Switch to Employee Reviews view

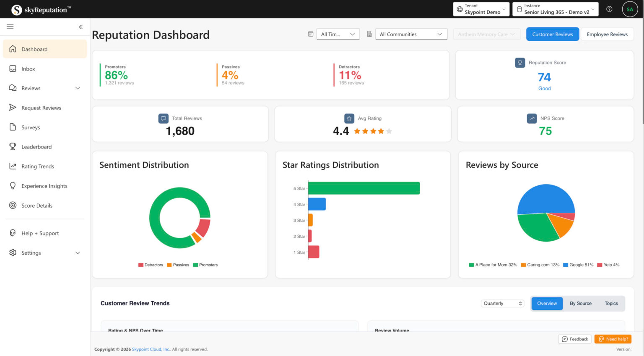click(x=607, y=34)
